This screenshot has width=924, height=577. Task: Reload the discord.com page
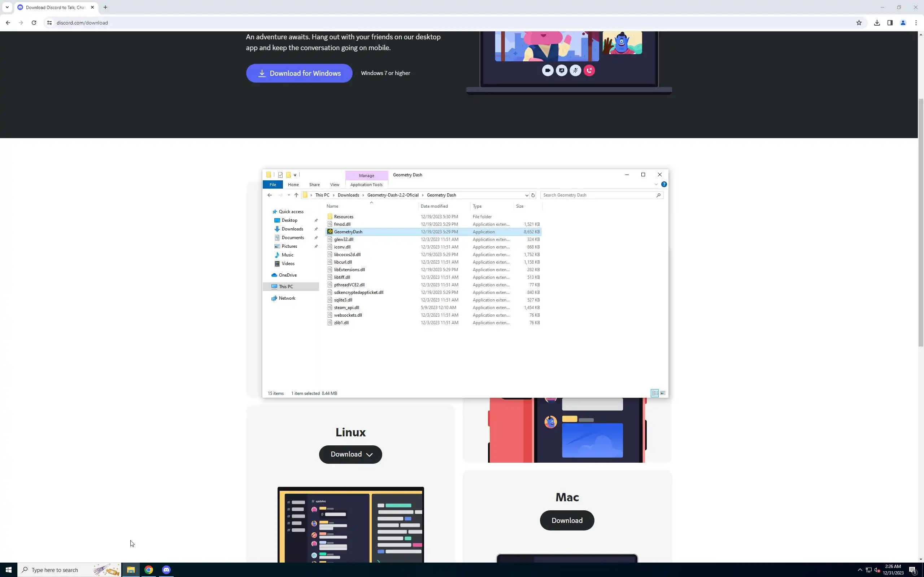(x=34, y=23)
